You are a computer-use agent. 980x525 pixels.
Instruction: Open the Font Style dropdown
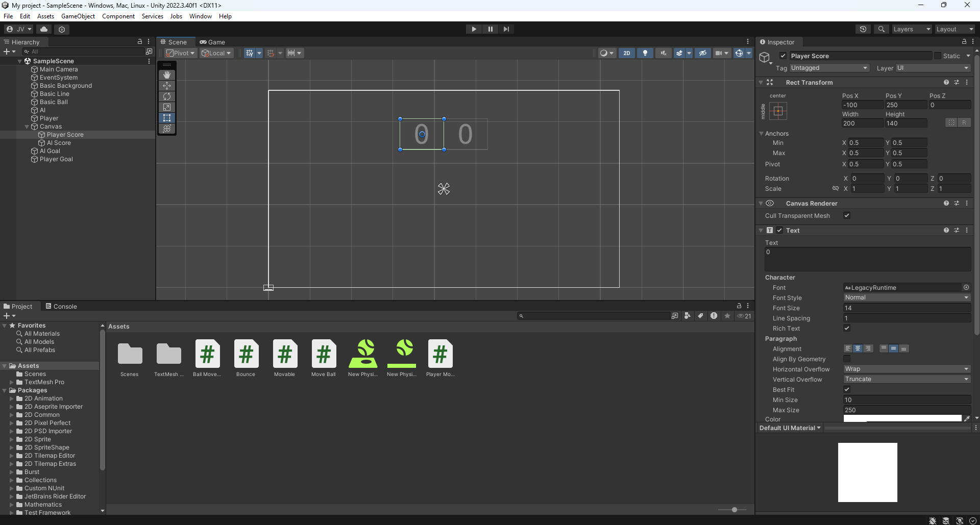(907, 297)
